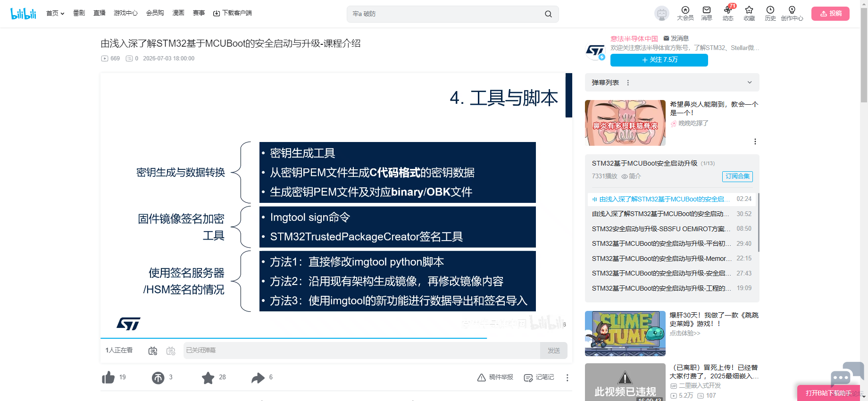Image resolution: width=868 pixels, height=401 pixels.
Task: Favorite the video with star icon
Action: (208, 377)
